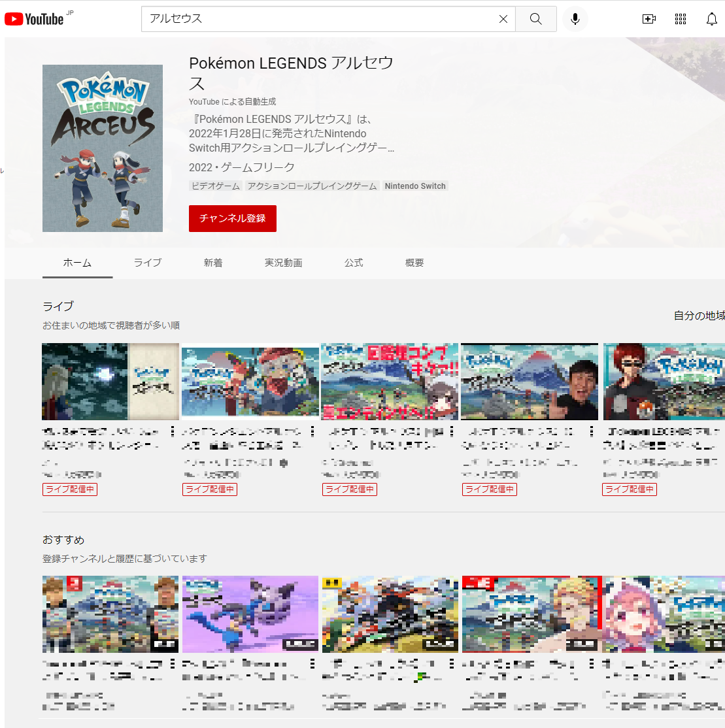The width and height of the screenshot is (725, 728).
Task: Open options menu for second live video
Action: coord(312,432)
